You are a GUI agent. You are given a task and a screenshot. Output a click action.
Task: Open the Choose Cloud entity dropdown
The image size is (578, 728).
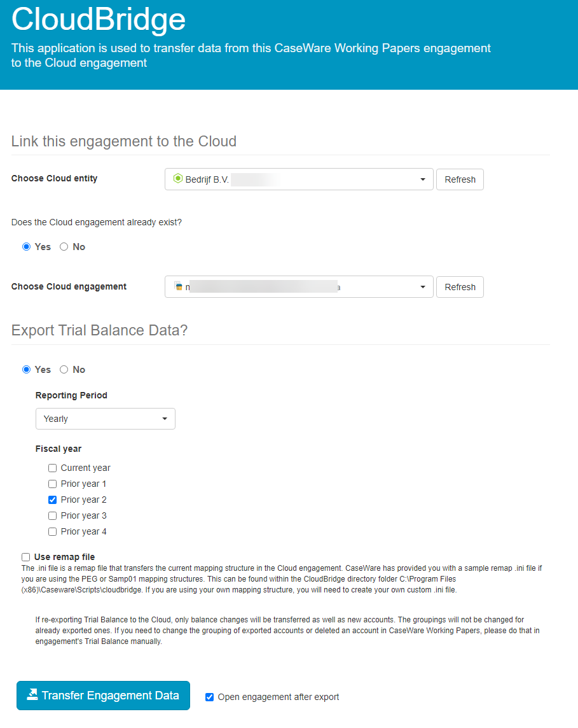point(299,179)
